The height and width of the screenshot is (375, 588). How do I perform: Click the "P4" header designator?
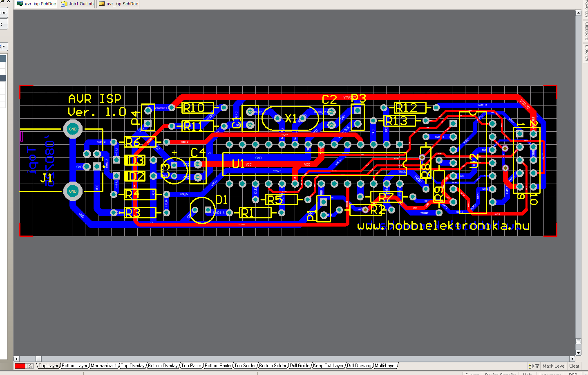coord(135,117)
